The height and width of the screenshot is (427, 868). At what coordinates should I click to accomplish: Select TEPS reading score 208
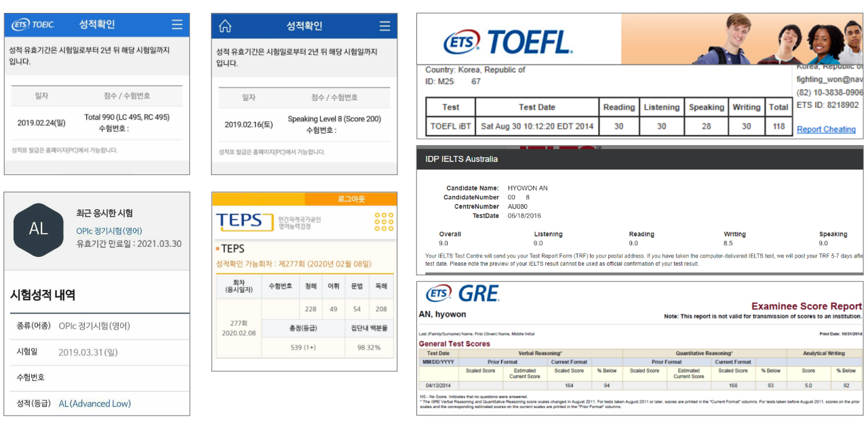click(381, 308)
